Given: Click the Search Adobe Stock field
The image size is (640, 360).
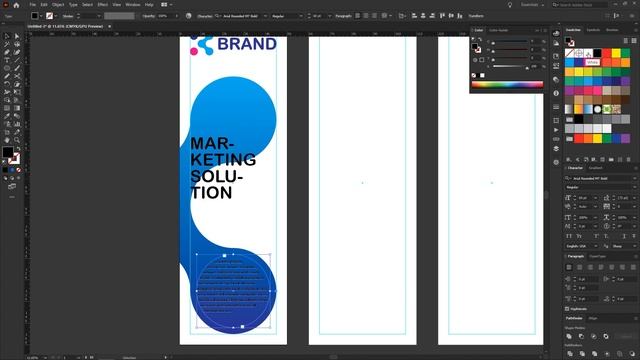Looking at the screenshot, I should pyautogui.click(x=579, y=5).
